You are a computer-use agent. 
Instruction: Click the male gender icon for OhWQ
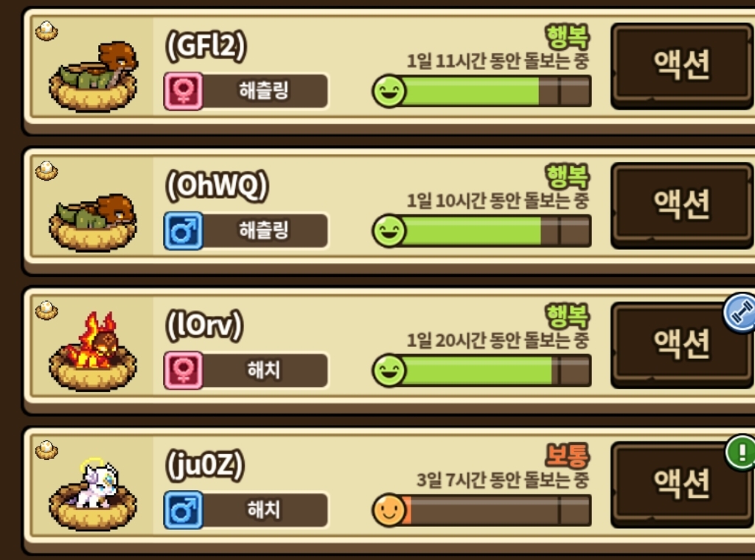coord(184,231)
